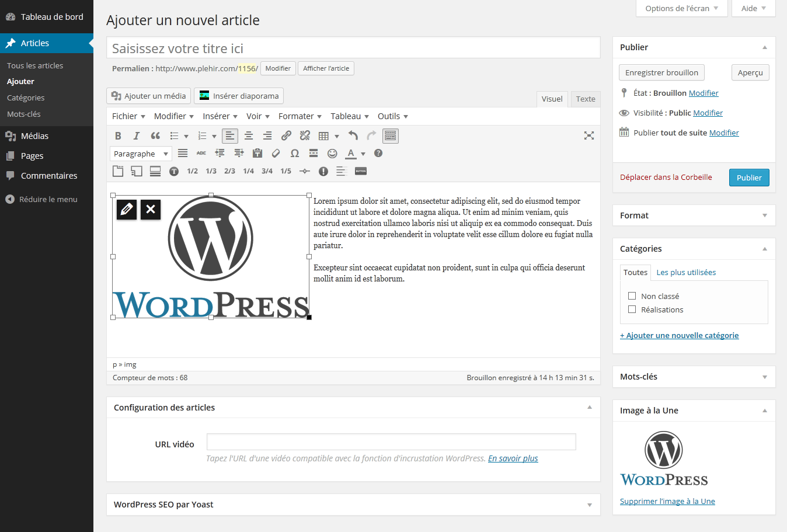Enter distraction-free fullscreen mode

(x=589, y=135)
